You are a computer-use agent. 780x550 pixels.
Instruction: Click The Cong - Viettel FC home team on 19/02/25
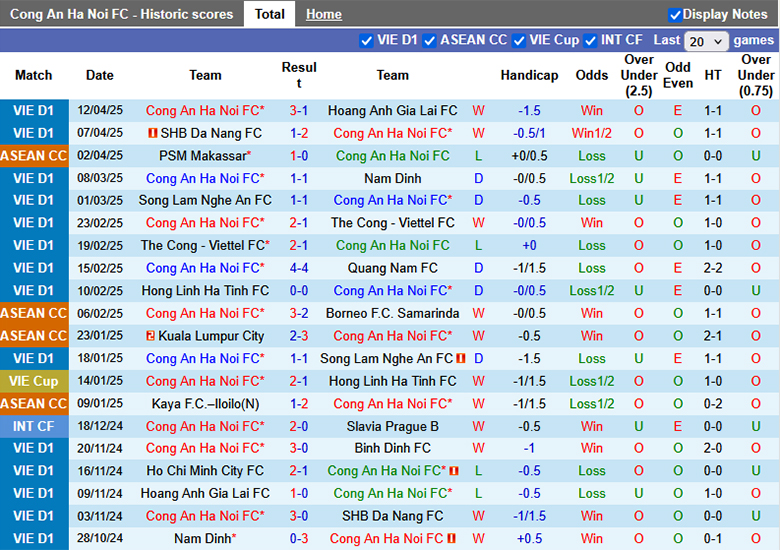[205, 246]
